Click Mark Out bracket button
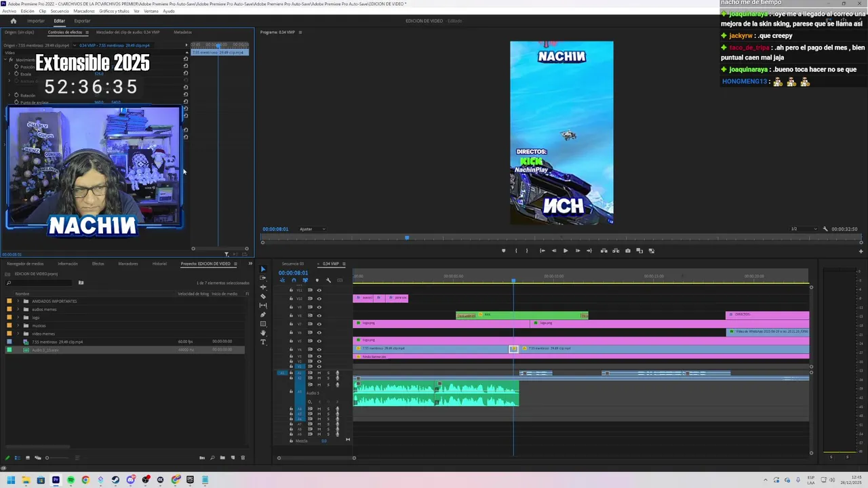Image resolution: width=868 pixels, height=488 pixels. point(527,251)
